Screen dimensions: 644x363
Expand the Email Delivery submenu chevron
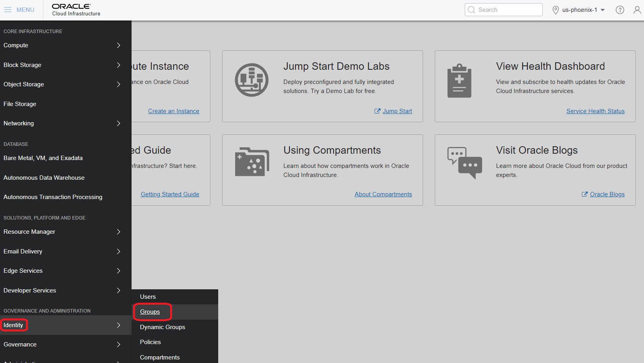pyautogui.click(x=119, y=251)
